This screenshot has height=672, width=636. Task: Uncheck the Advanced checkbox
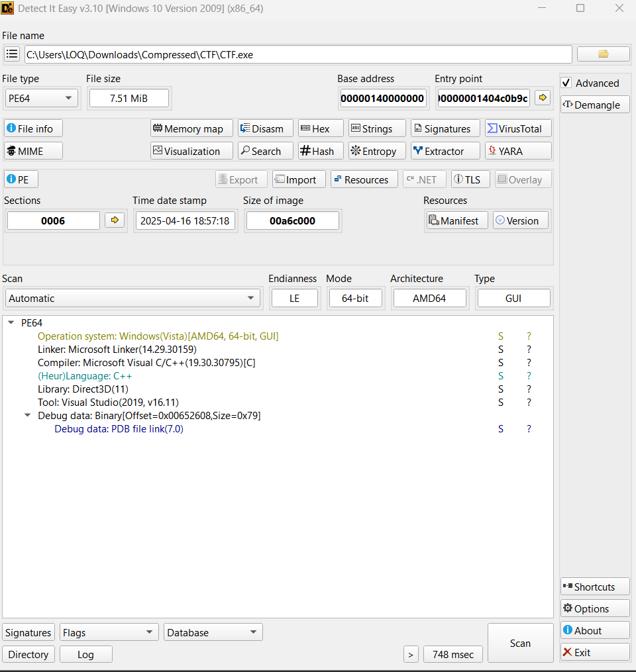(x=566, y=83)
